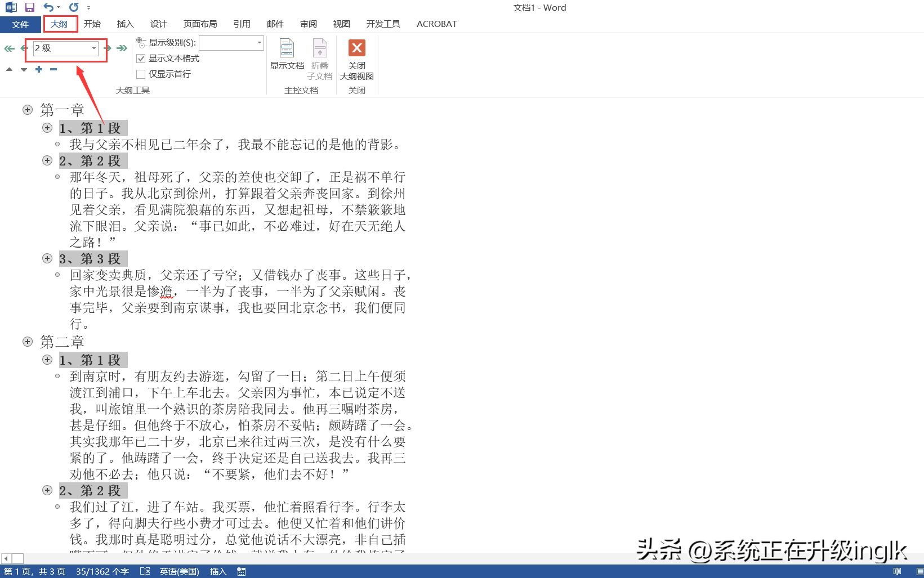Viewport: 924px width, 578px height.
Task: Click the expander beside 1、第1段 under 第一章
Action: [x=47, y=128]
